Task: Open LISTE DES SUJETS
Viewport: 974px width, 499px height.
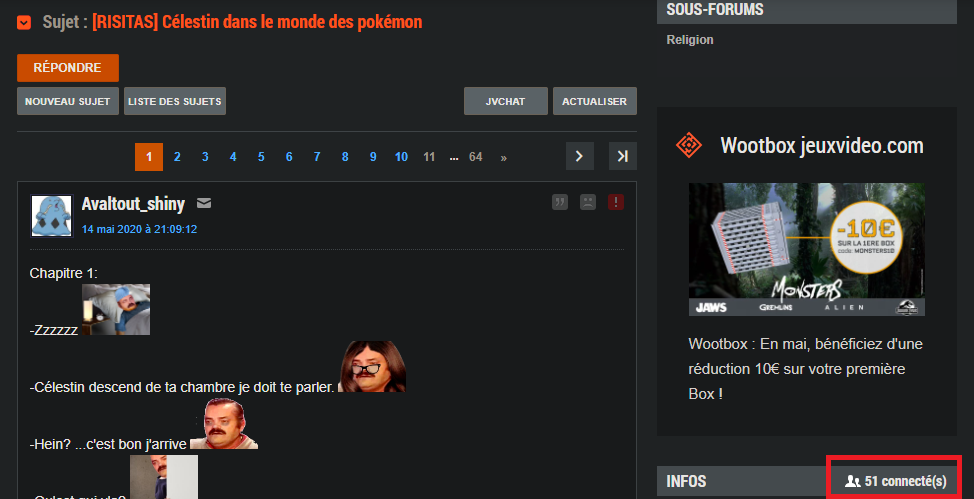Action: click(175, 101)
